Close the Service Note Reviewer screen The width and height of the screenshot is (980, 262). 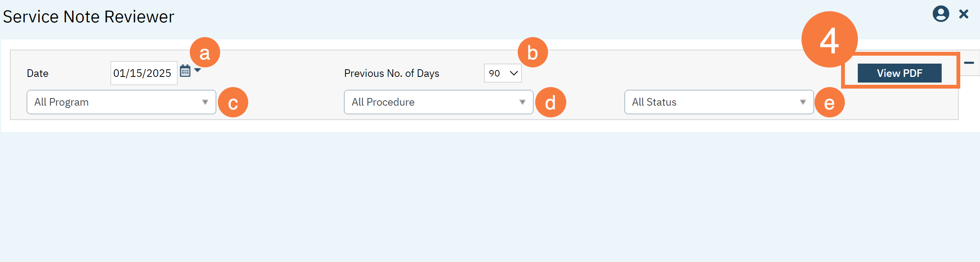coord(964,14)
